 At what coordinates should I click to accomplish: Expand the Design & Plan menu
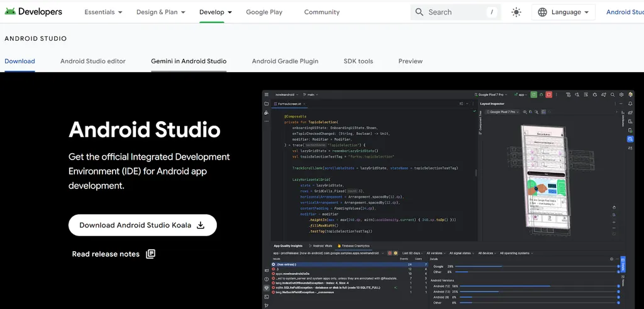coord(160,12)
